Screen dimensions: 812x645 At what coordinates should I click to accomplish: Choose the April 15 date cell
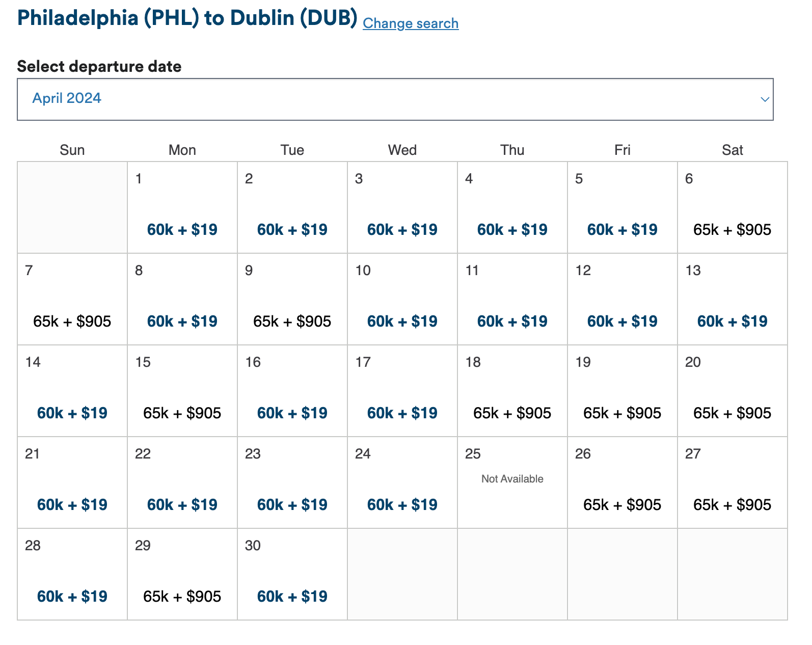click(x=182, y=391)
